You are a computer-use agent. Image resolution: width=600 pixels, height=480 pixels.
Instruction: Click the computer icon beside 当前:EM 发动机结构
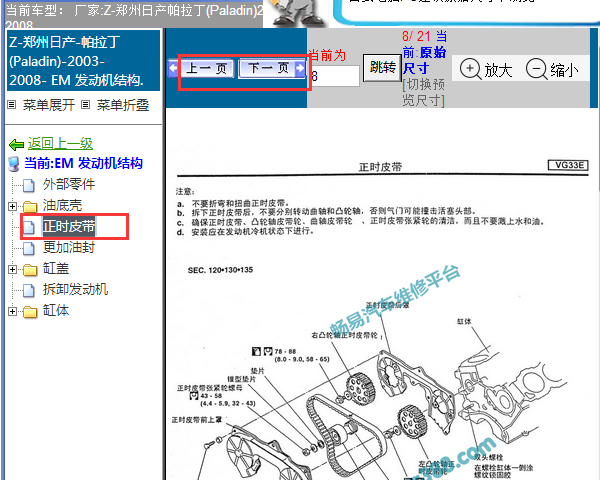tap(14, 164)
